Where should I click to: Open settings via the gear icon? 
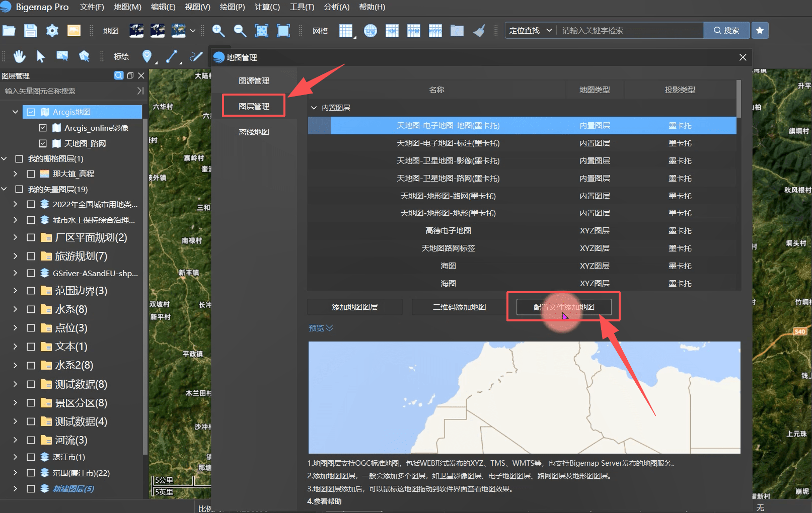[x=52, y=31]
